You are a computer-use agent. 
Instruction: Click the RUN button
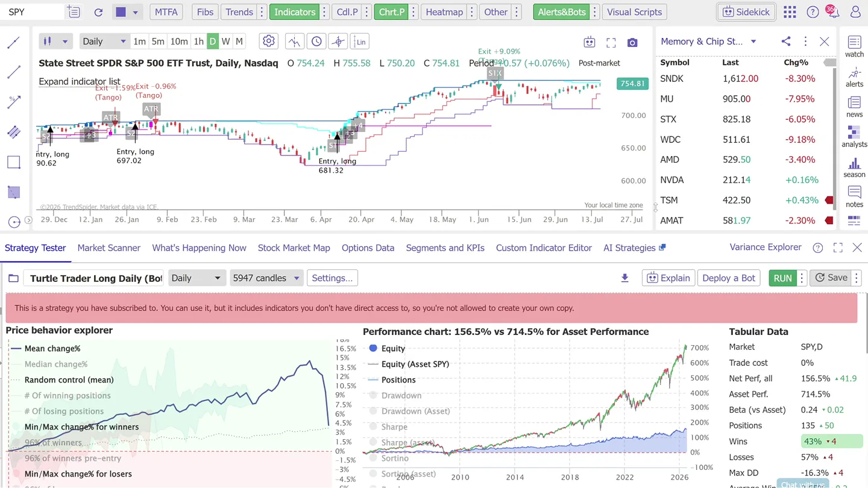click(x=782, y=278)
